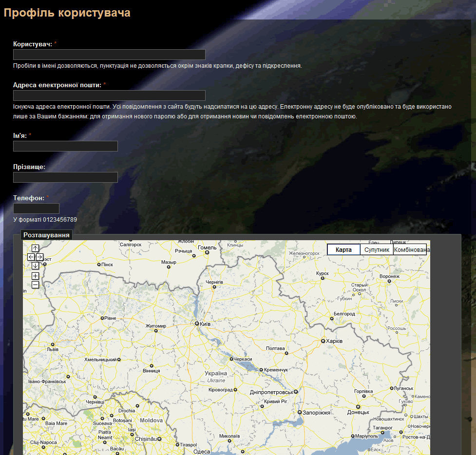476x455 pixels.
Task: Focus the Адреса електронної пошти field
Action: coord(109,95)
